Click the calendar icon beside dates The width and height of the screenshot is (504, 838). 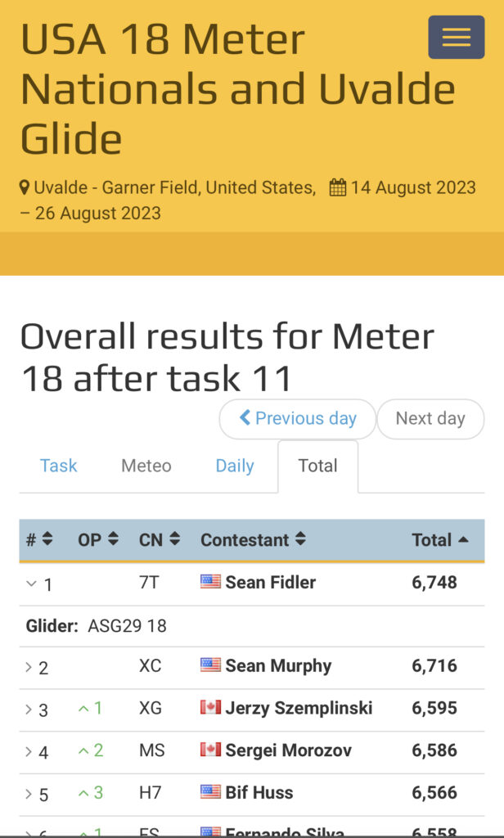(x=337, y=188)
